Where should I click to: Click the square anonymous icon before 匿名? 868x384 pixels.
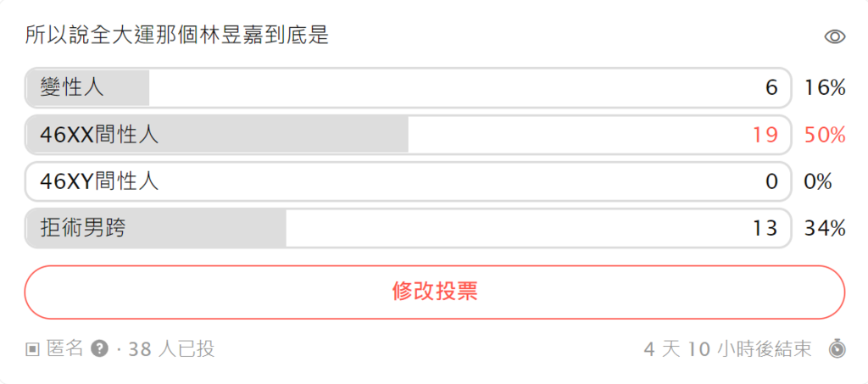coord(33,349)
